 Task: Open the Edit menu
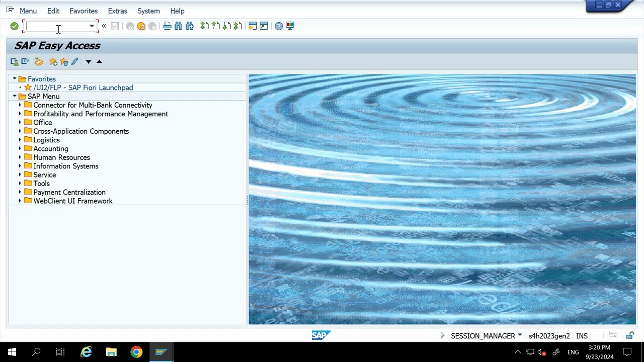tap(53, 11)
